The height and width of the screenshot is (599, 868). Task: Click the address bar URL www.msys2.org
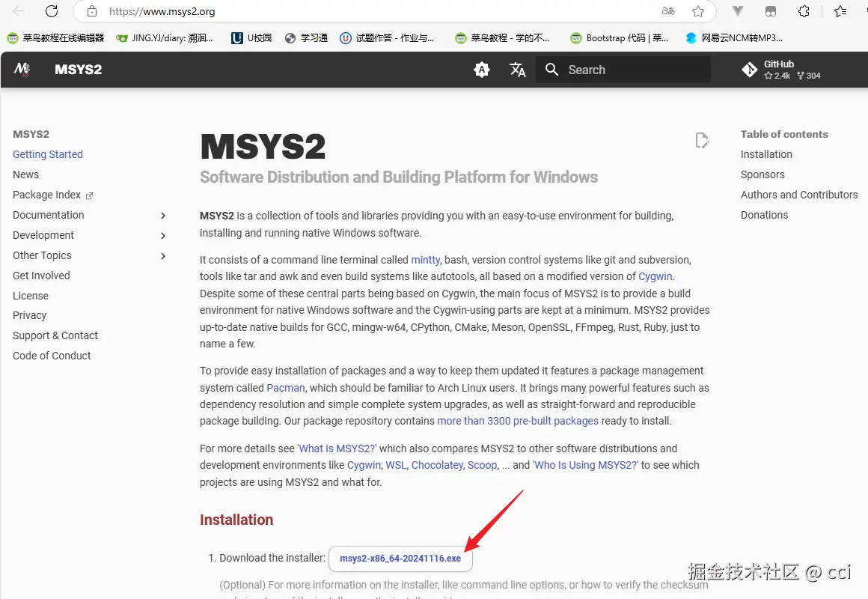pyautogui.click(x=162, y=11)
